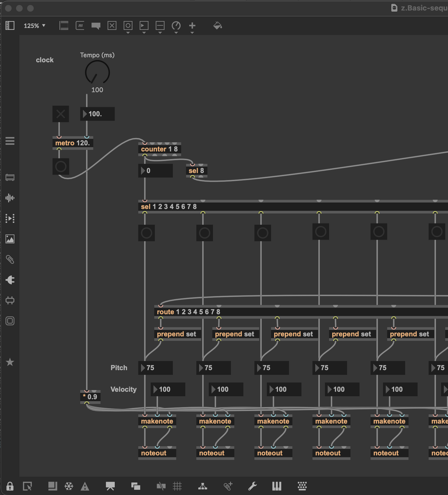Open the zoom level 125% dropdown
The height and width of the screenshot is (495, 448).
pyautogui.click(x=35, y=26)
